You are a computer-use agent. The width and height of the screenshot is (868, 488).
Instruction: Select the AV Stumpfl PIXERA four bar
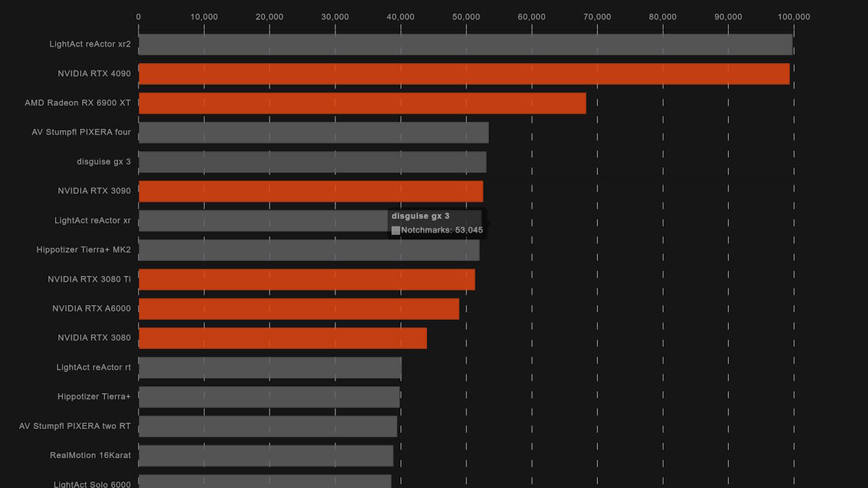tap(313, 133)
